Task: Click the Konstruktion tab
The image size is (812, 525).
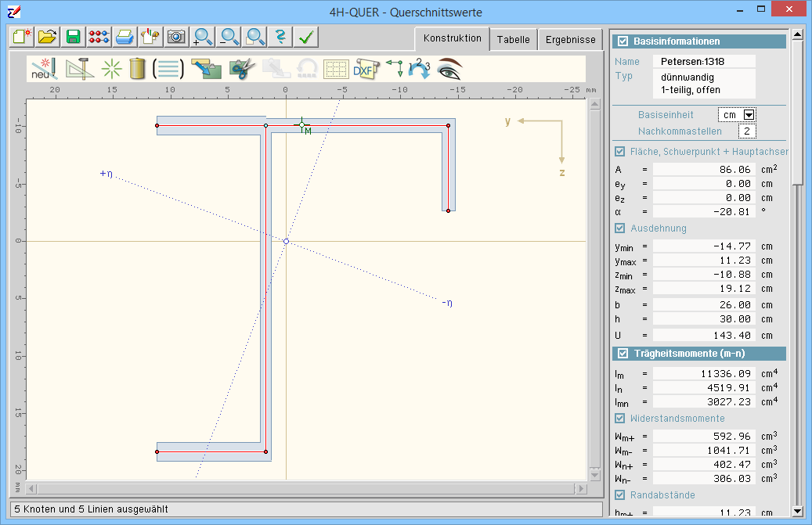Action: 452,38
